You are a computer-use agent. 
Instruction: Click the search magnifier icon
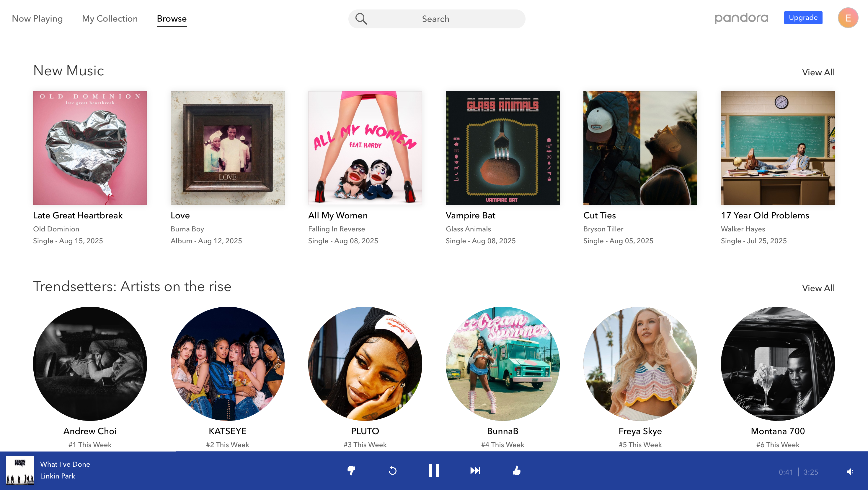coord(361,19)
